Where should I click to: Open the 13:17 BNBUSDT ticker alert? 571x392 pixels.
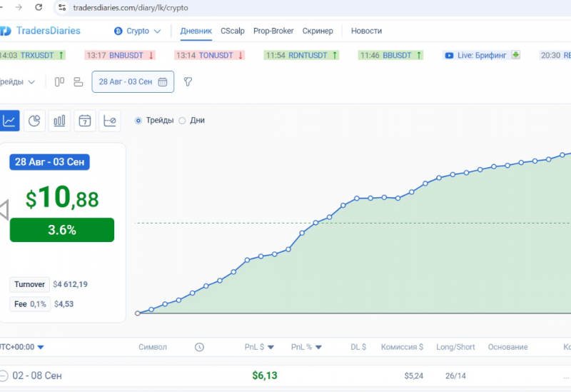(120, 56)
